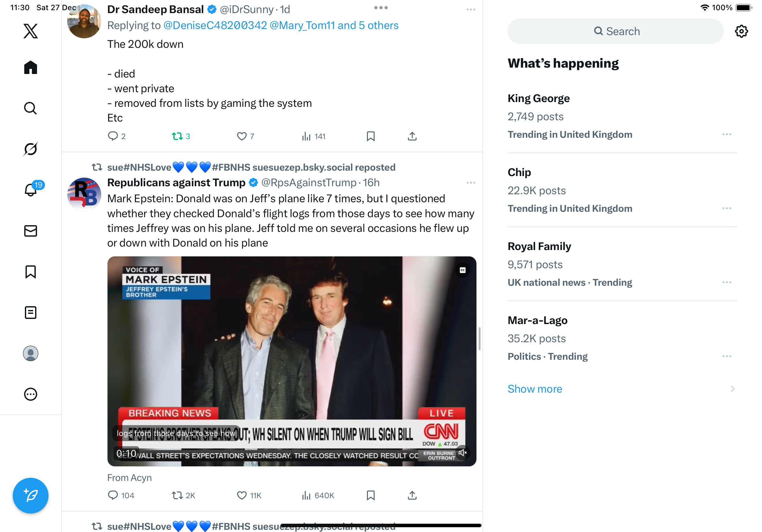Click the compose new post button
Viewport: 762px width, 532px height.
(x=31, y=496)
